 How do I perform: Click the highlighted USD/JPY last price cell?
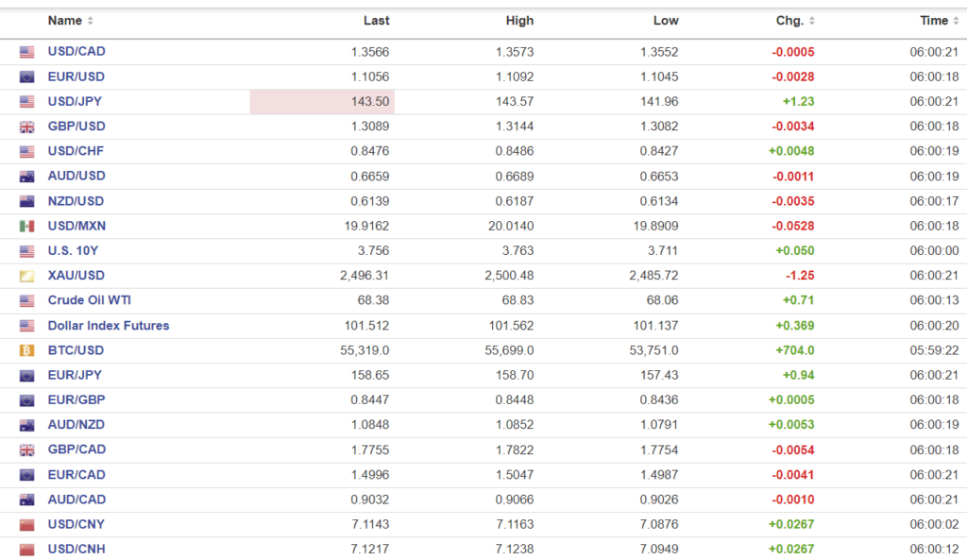tap(322, 102)
